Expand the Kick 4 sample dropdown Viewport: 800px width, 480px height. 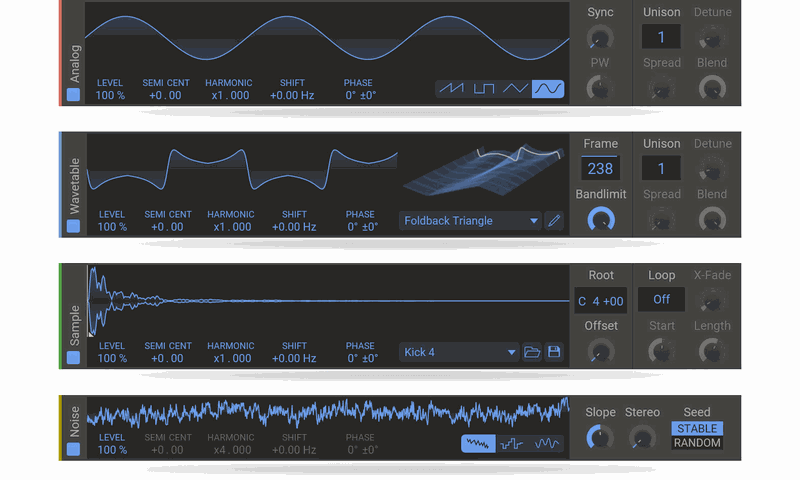tap(459, 352)
